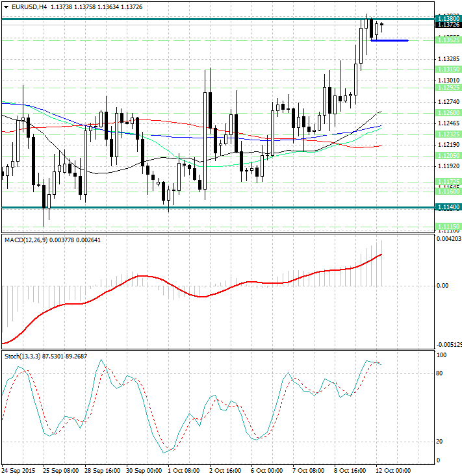Click the 1.11920 price scale value
Viewport: 462px width, 476px height.
(448, 166)
